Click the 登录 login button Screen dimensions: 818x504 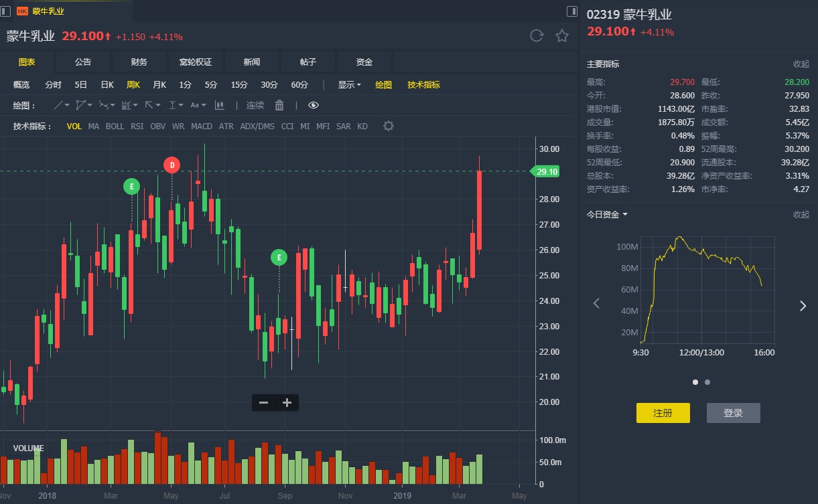tap(733, 413)
